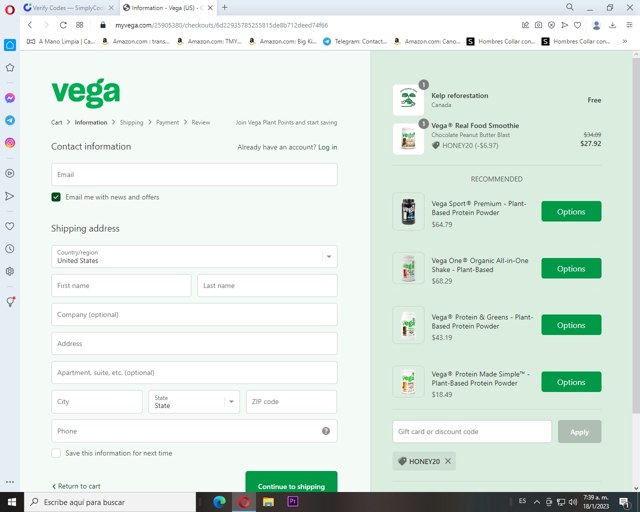
Task: Click Continue to shipping button
Action: coord(291,484)
